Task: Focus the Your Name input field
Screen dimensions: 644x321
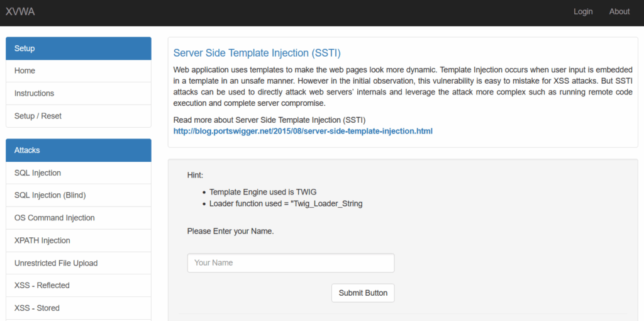Action: [291, 263]
